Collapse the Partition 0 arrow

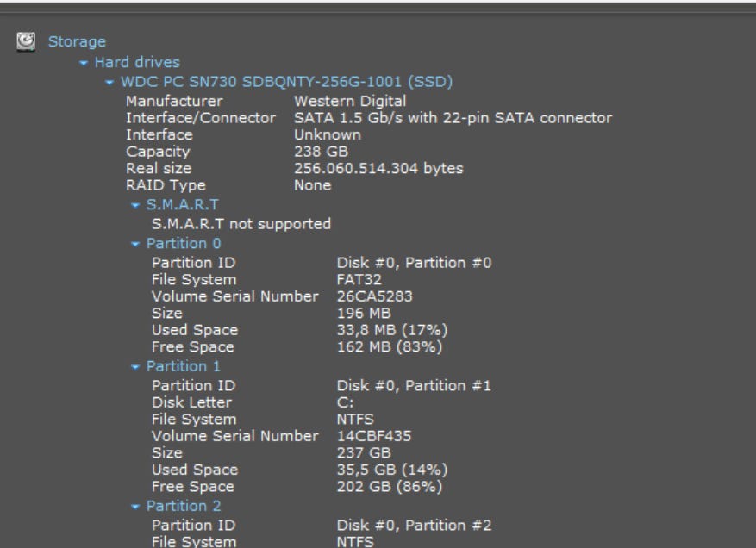click(x=135, y=244)
